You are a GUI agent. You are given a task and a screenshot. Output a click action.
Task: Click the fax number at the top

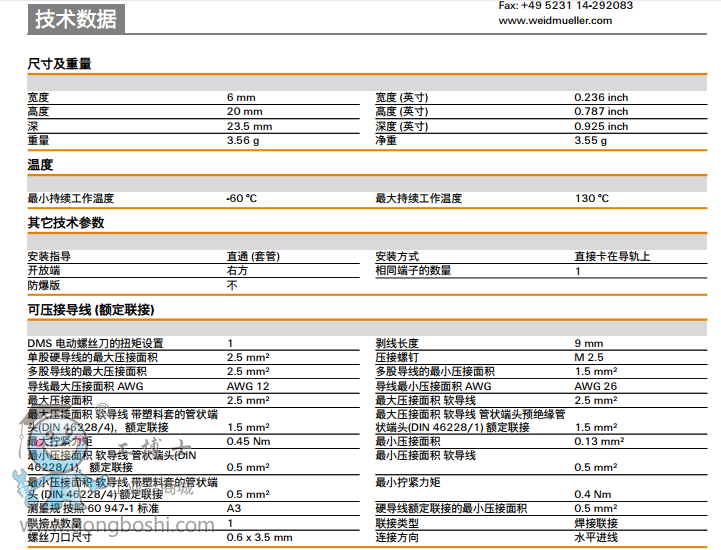click(x=565, y=5)
